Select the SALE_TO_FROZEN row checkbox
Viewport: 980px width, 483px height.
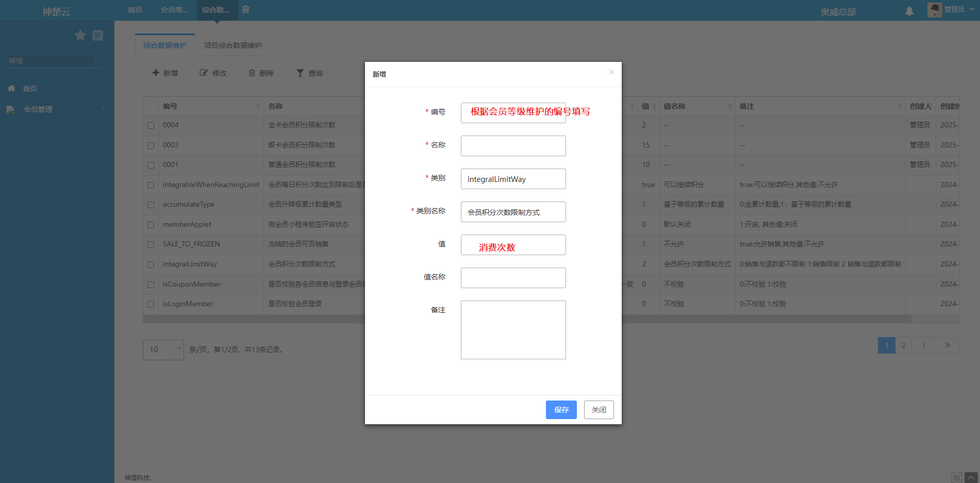[x=151, y=244]
